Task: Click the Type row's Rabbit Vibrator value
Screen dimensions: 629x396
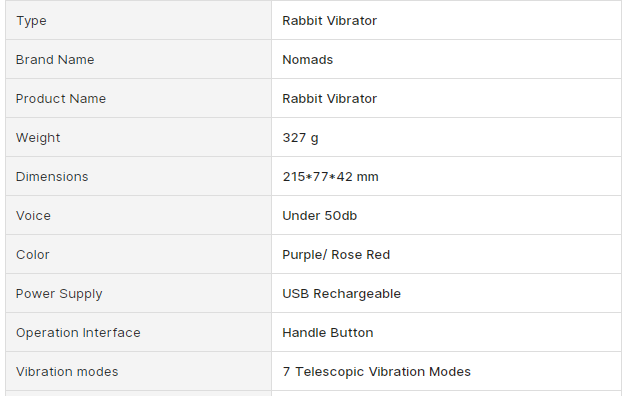Action: click(329, 20)
